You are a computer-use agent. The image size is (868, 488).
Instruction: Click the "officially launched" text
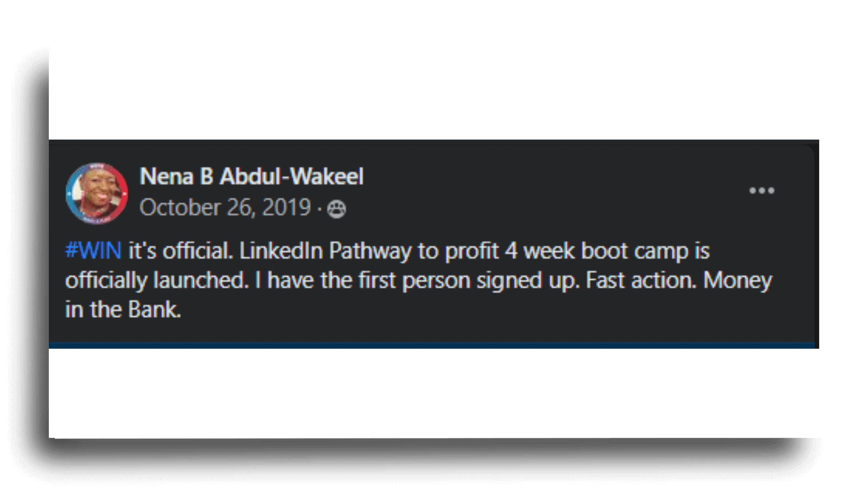pyautogui.click(x=156, y=281)
